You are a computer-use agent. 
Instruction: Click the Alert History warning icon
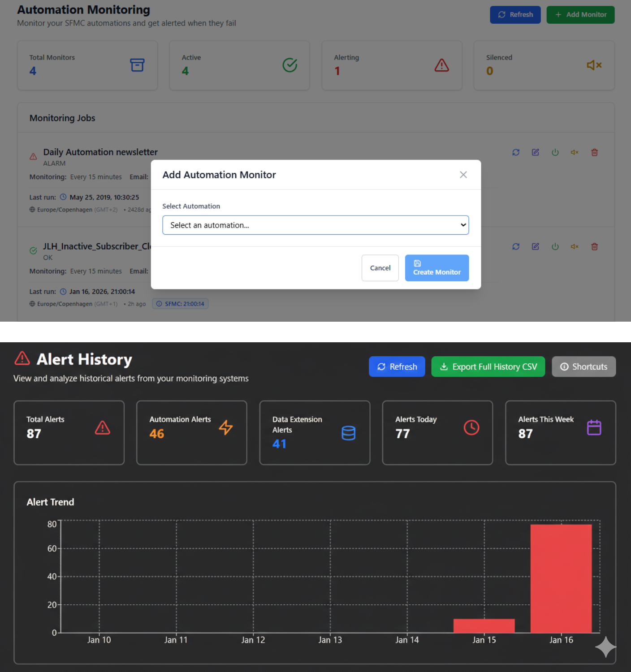click(22, 358)
